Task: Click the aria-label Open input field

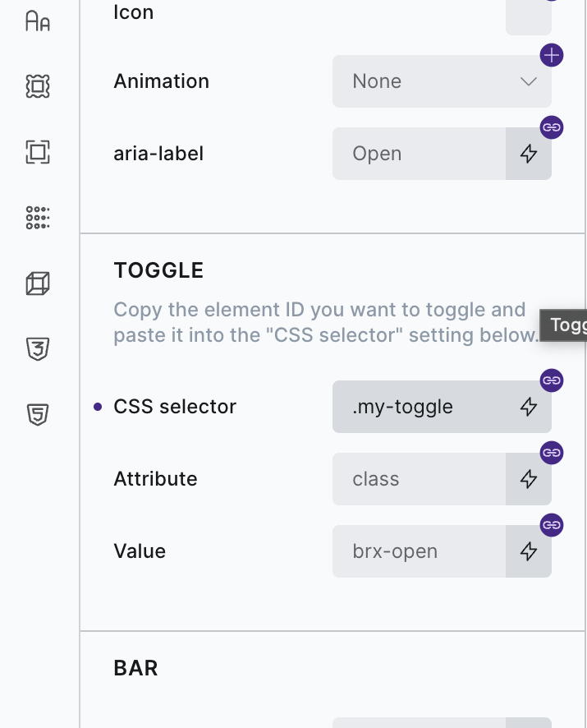Action: pos(419,154)
